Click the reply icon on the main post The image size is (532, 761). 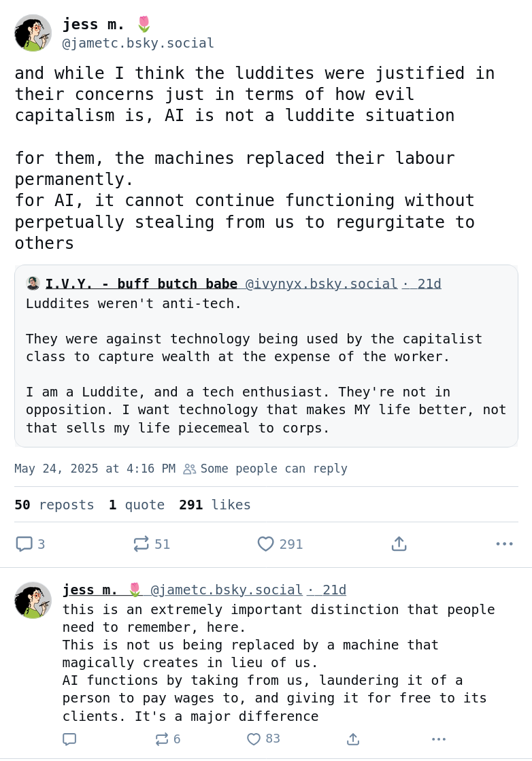[24, 544]
